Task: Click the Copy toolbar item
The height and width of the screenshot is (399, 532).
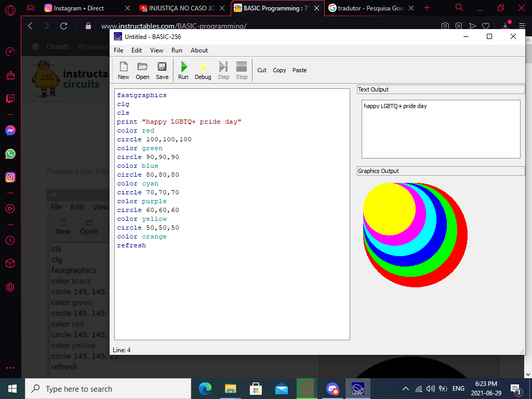Action: click(279, 70)
